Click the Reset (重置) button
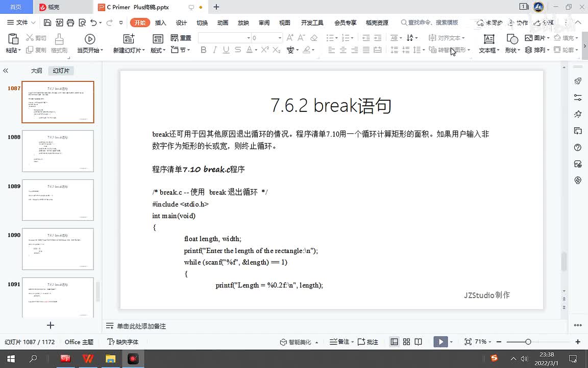Screen dimensions: 588x368 [x=181, y=37]
